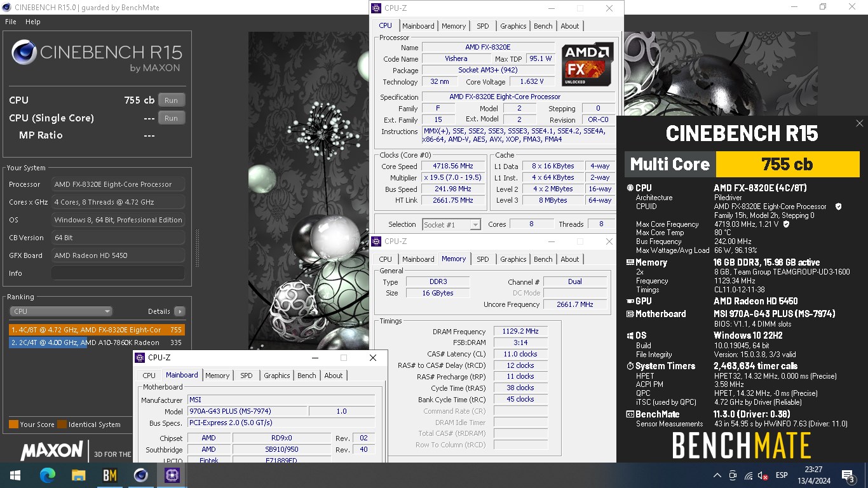
Task: Click the Cinebench title bar app icon
Action: click(7, 8)
